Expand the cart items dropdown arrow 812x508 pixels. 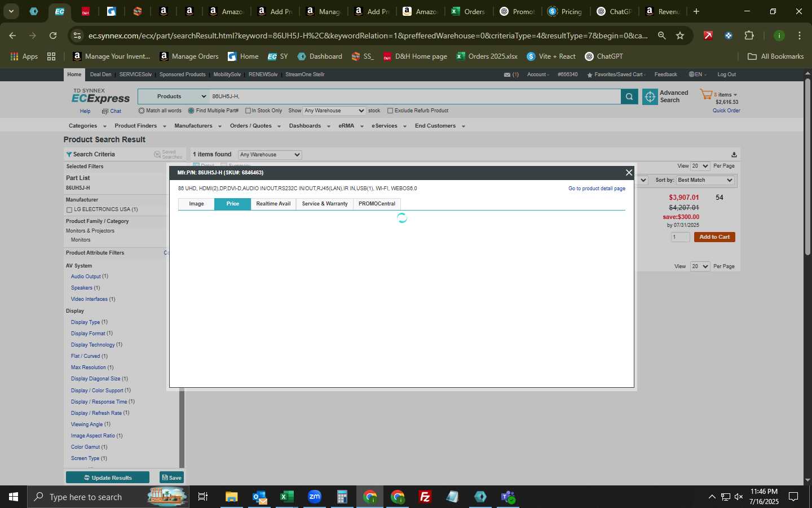pos(735,95)
